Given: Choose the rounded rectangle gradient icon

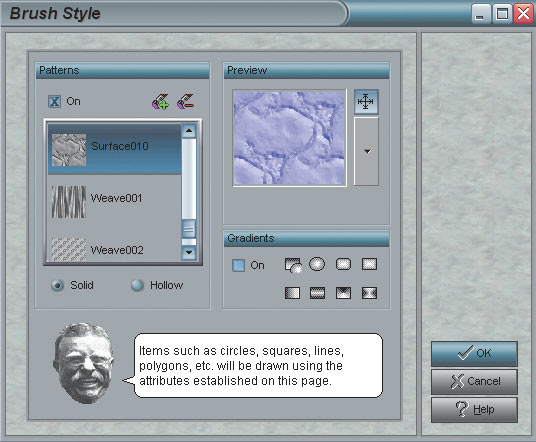Looking at the screenshot, I should pos(344,264).
